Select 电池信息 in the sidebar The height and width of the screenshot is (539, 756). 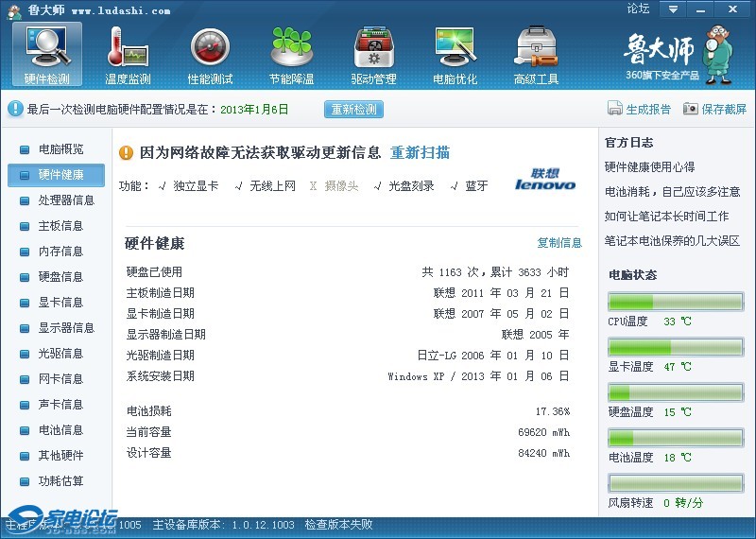pyautogui.click(x=60, y=430)
